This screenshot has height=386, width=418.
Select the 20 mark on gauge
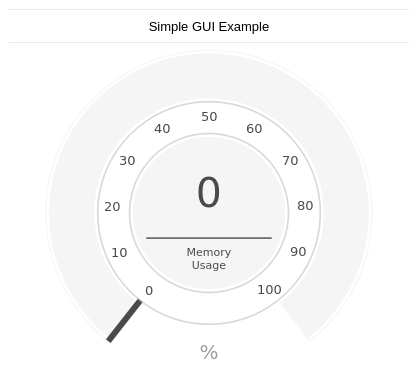tap(112, 207)
